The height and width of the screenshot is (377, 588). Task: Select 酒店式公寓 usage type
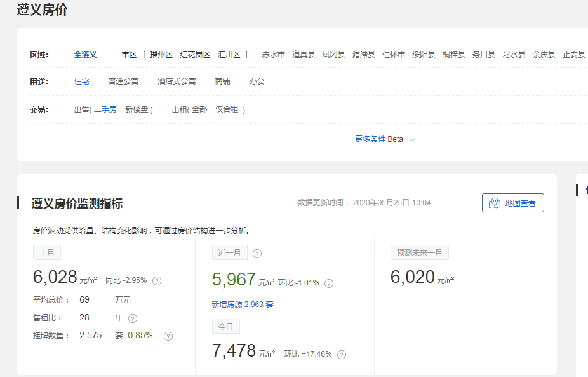(x=177, y=81)
